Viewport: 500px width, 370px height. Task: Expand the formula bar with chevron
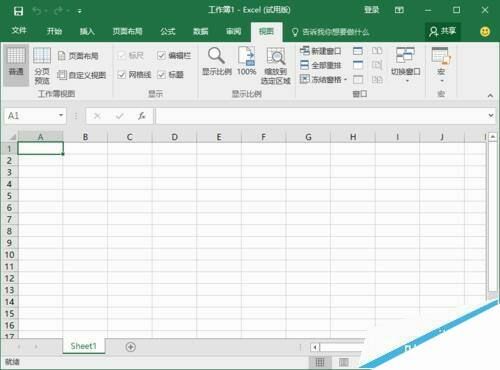pos(491,115)
